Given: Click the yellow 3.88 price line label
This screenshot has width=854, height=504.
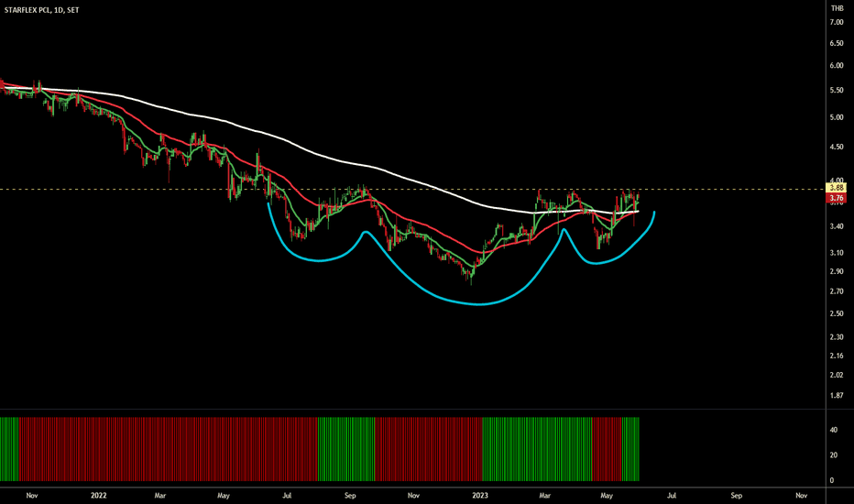Looking at the screenshot, I should pyautogui.click(x=837, y=188).
